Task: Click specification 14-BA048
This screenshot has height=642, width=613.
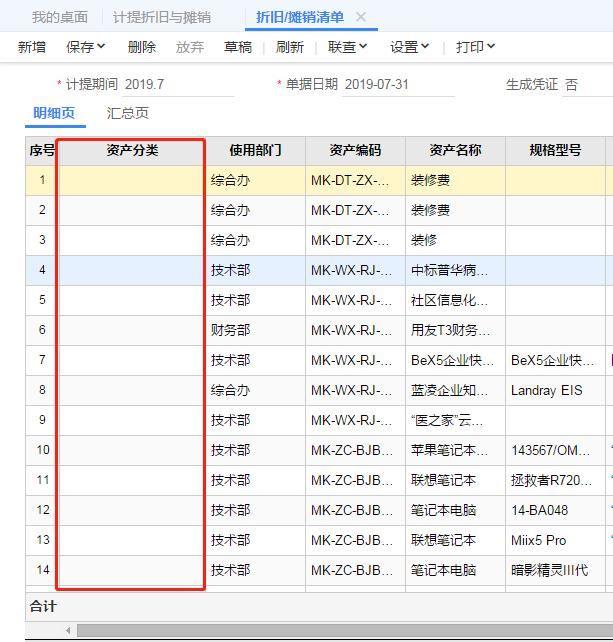Action: [x=539, y=510]
